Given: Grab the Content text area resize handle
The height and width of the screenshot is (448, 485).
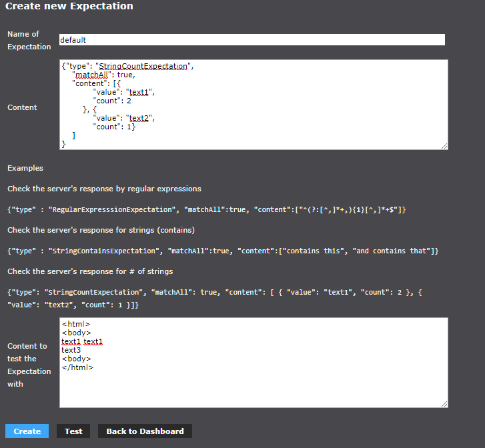Looking at the screenshot, I should click(x=444, y=145).
